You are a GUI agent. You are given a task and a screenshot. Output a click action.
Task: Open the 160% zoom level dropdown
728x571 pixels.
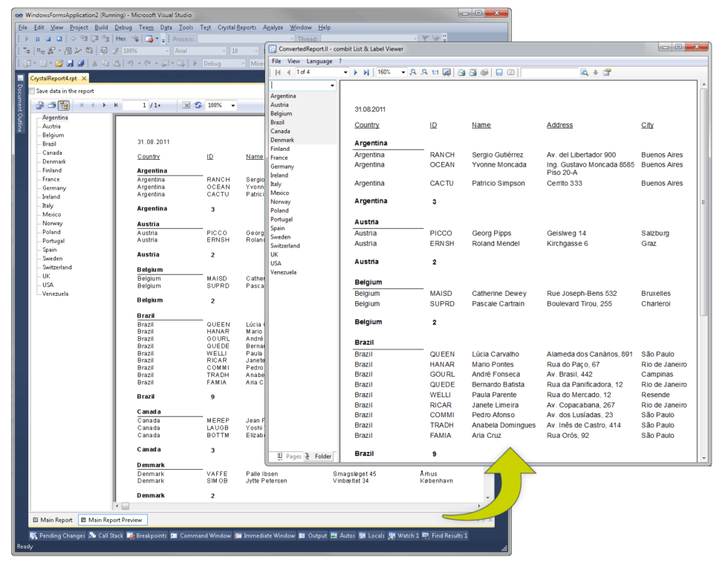coord(404,74)
